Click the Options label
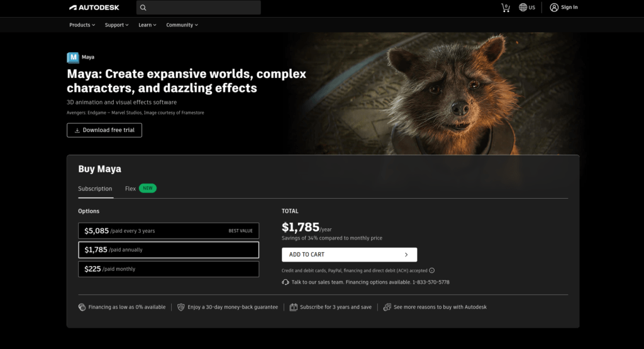The width and height of the screenshot is (644, 349). (89, 211)
